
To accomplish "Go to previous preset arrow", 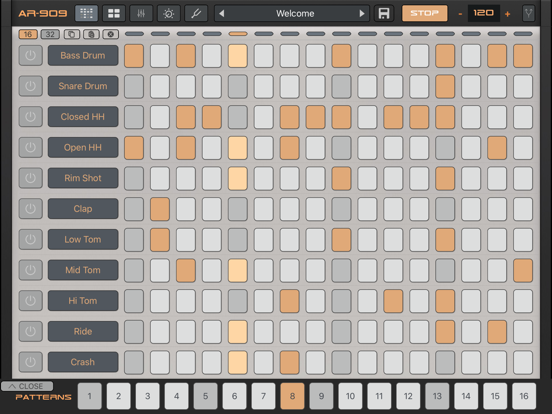I will (x=221, y=14).
